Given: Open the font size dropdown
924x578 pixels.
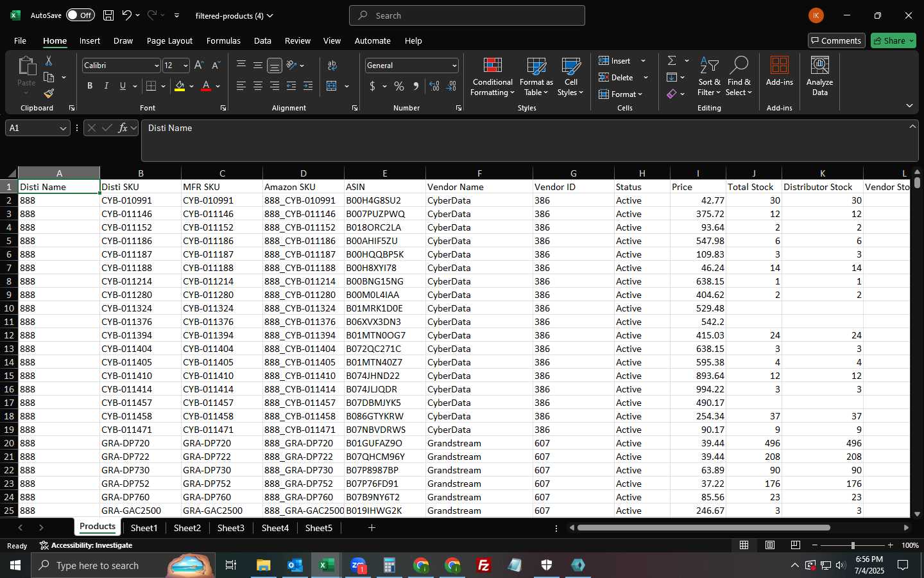Looking at the screenshot, I should click(185, 66).
